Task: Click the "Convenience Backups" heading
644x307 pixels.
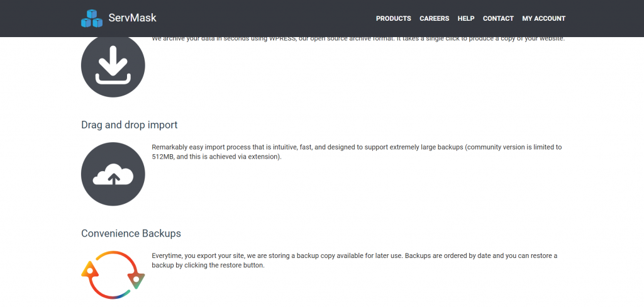Action: (131, 233)
